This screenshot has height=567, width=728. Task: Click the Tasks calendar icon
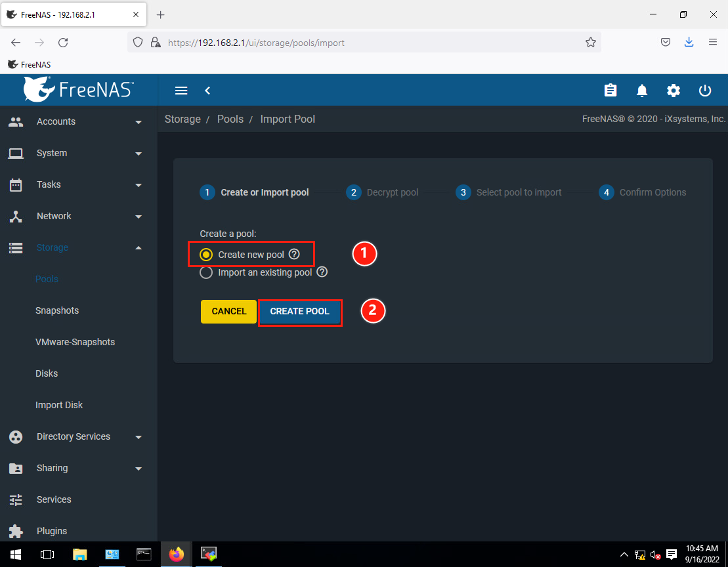tap(16, 184)
